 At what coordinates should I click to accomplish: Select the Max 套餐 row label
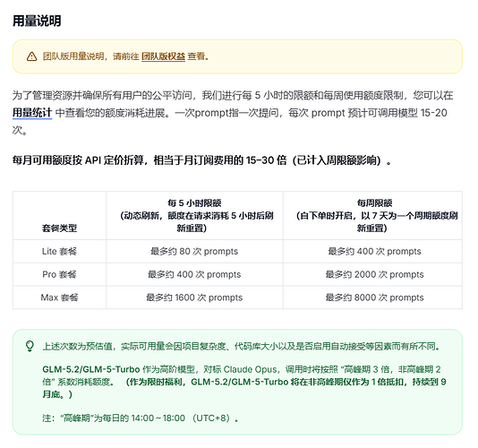(x=59, y=297)
